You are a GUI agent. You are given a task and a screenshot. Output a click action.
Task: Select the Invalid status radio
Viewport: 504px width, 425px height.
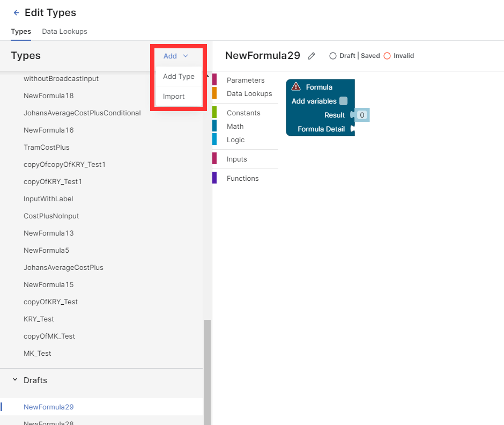(387, 56)
